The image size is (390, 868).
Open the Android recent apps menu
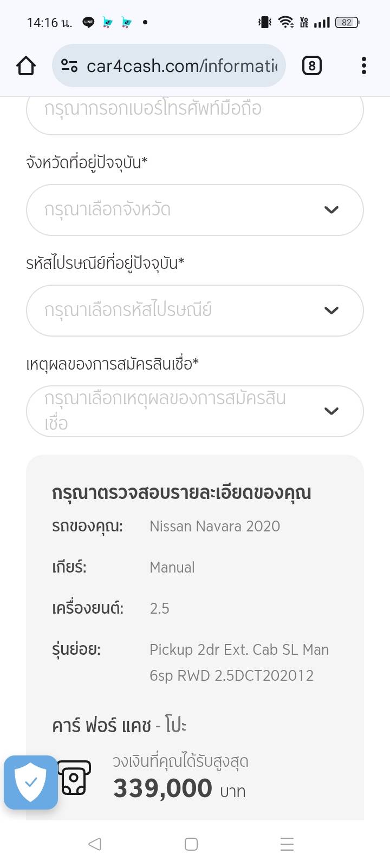[x=287, y=844]
